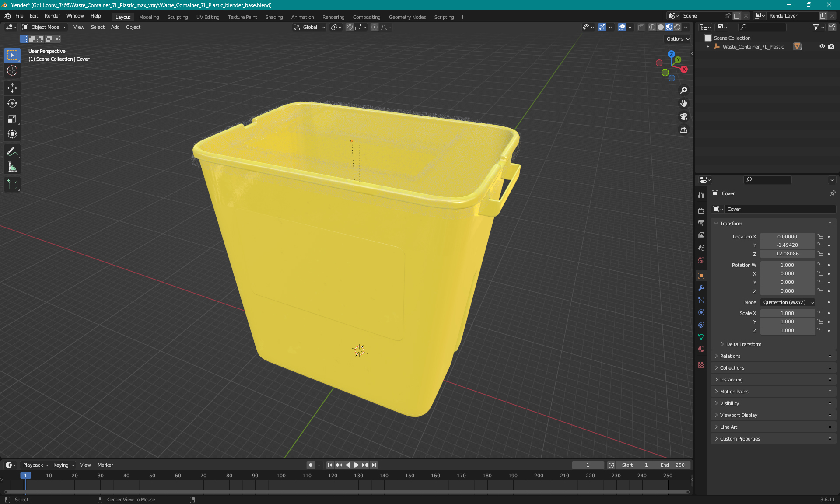Open the File menu
840x504 pixels.
[x=19, y=16]
